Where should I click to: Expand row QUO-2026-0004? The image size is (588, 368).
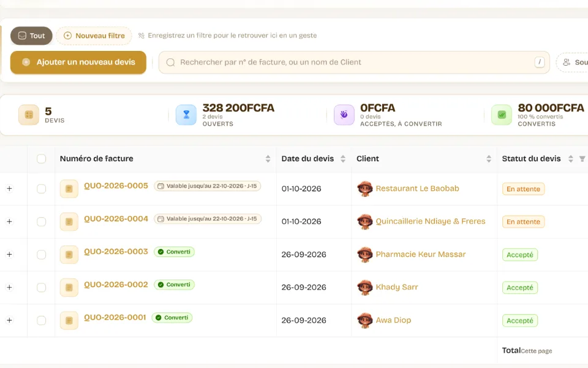click(9, 221)
